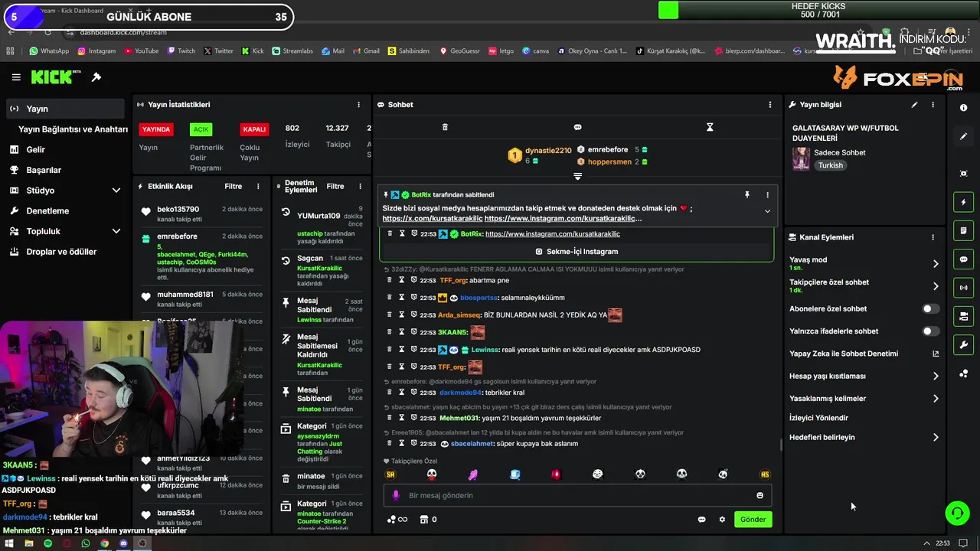The image size is (980, 551).
Task: Timeout Mehmet031 with hourglass icon
Action: pos(401,418)
